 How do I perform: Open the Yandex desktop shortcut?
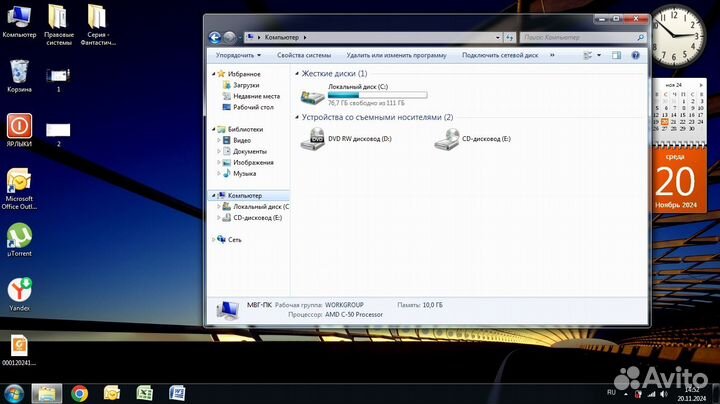[x=19, y=290]
